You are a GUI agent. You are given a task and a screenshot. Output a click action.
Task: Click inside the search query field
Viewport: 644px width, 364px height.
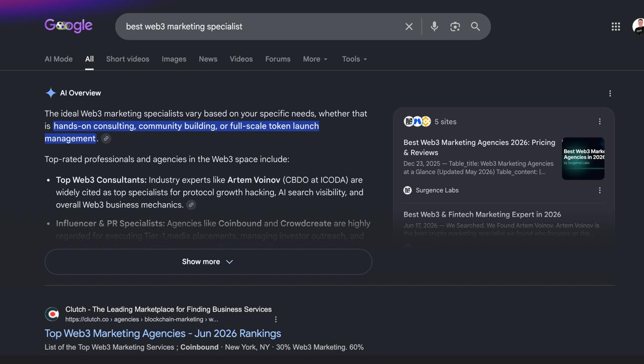262,27
